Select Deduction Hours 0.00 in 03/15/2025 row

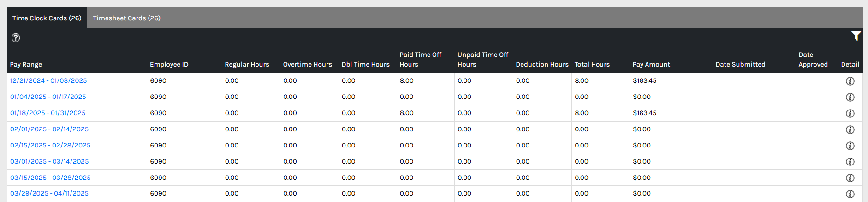[523, 178]
